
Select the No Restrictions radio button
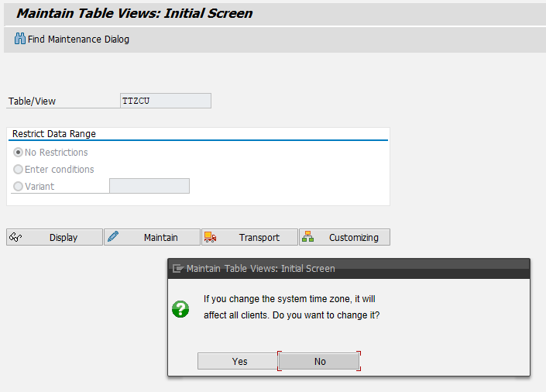18,153
